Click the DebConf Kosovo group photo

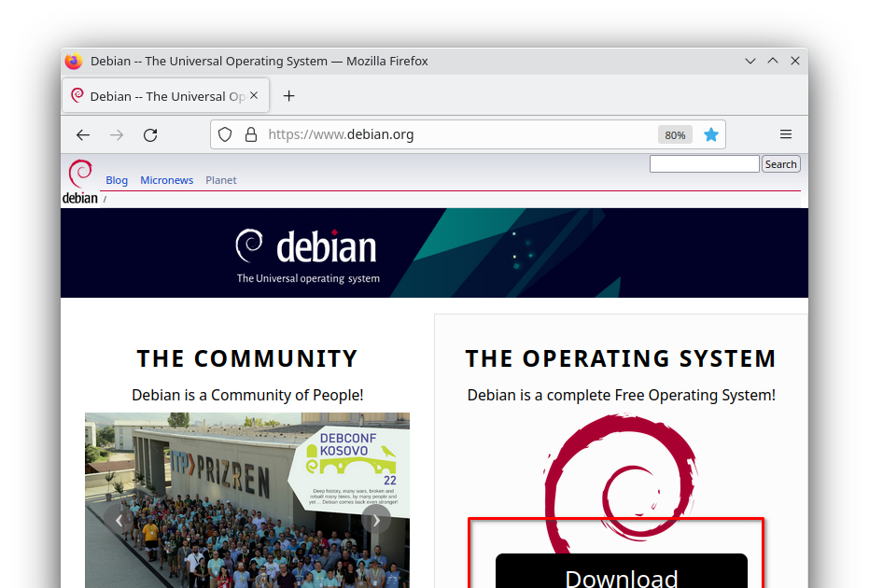point(247,500)
